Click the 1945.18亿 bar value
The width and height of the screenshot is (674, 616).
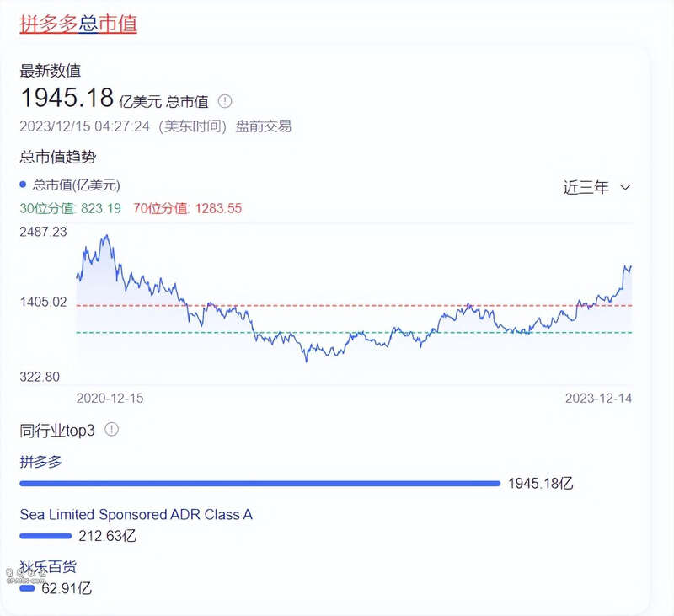tap(541, 484)
